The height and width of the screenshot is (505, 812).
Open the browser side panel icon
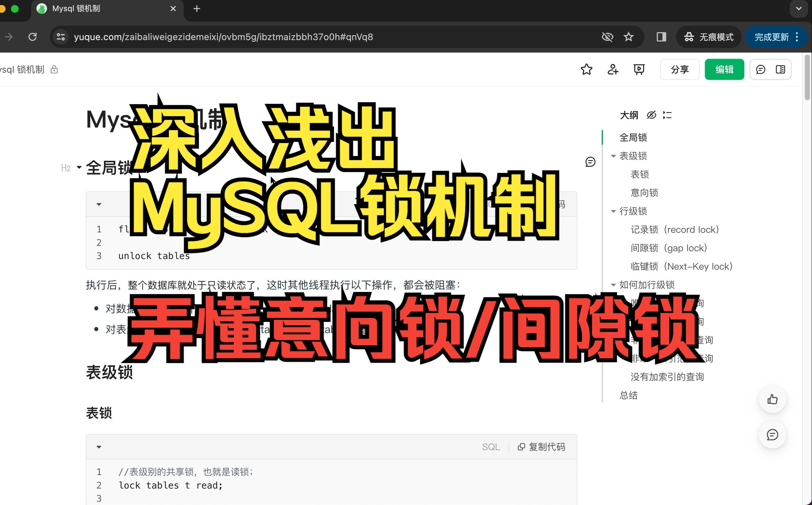point(661,37)
